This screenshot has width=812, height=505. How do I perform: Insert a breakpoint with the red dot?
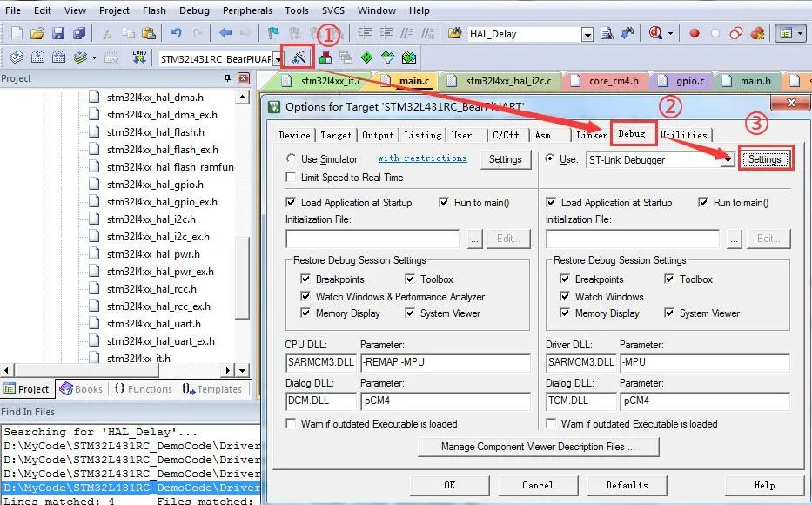click(695, 34)
